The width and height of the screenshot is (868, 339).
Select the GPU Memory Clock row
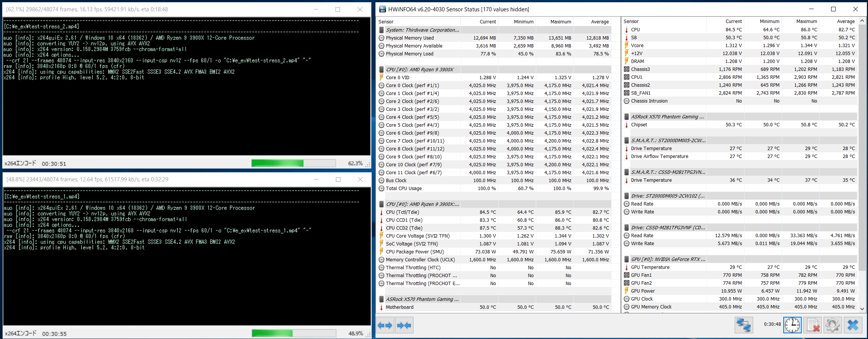(x=740, y=307)
